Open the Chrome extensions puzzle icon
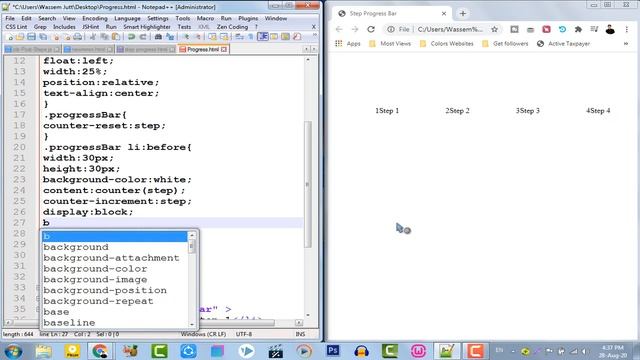This screenshot has width=640, height=360. point(578,29)
